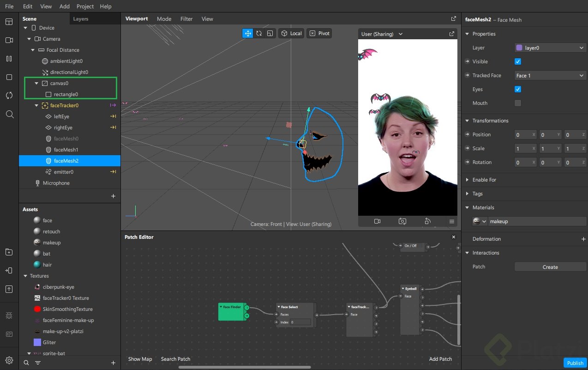The width and height of the screenshot is (588, 370).
Task: Open the Project menu
Action: pyautogui.click(x=85, y=6)
